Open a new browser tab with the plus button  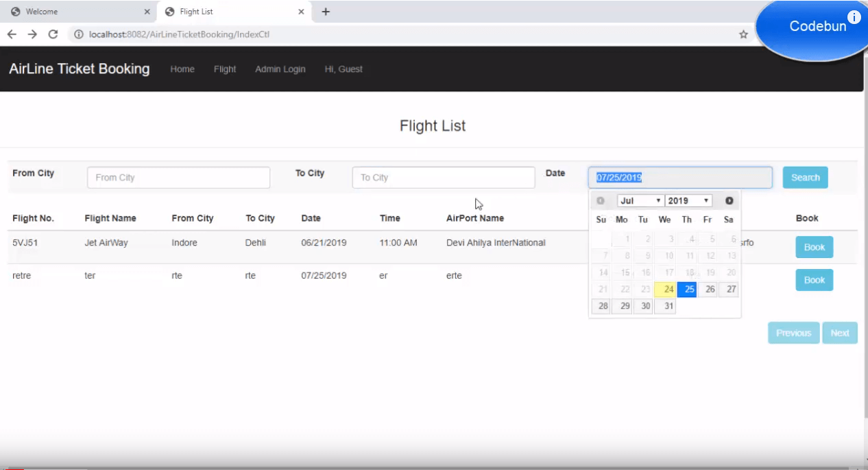pyautogui.click(x=326, y=12)
